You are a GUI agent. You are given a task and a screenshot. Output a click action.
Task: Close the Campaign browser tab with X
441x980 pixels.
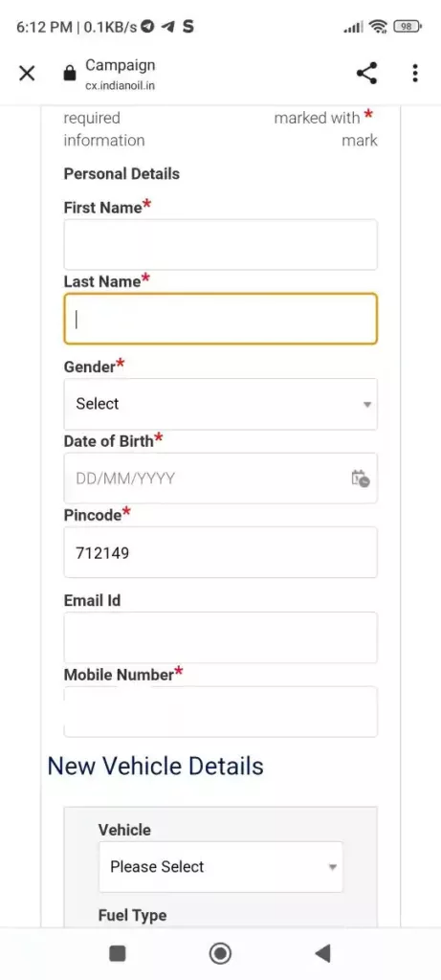coord(27,73)
